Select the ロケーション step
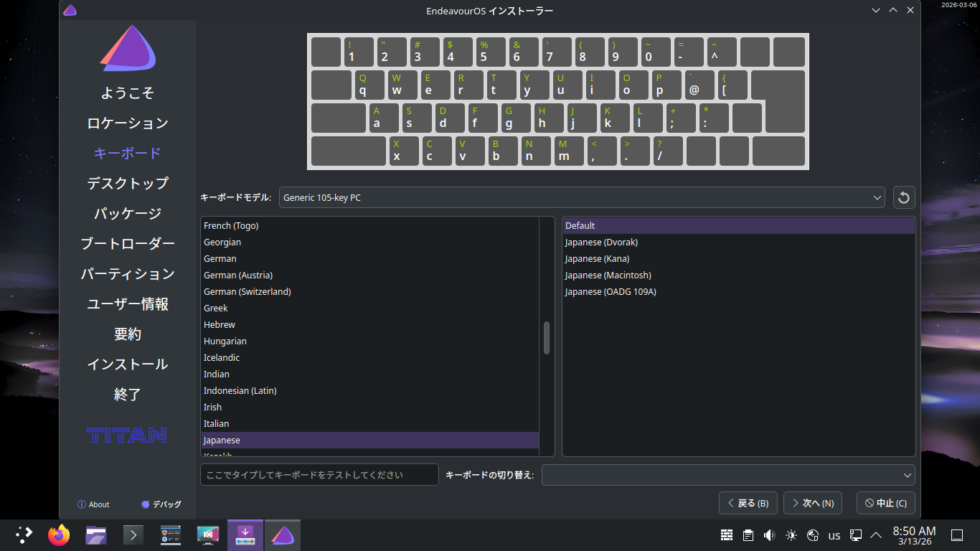Image resolution: width=980 pixels, height=551 pixels. [x=128, y=123]
